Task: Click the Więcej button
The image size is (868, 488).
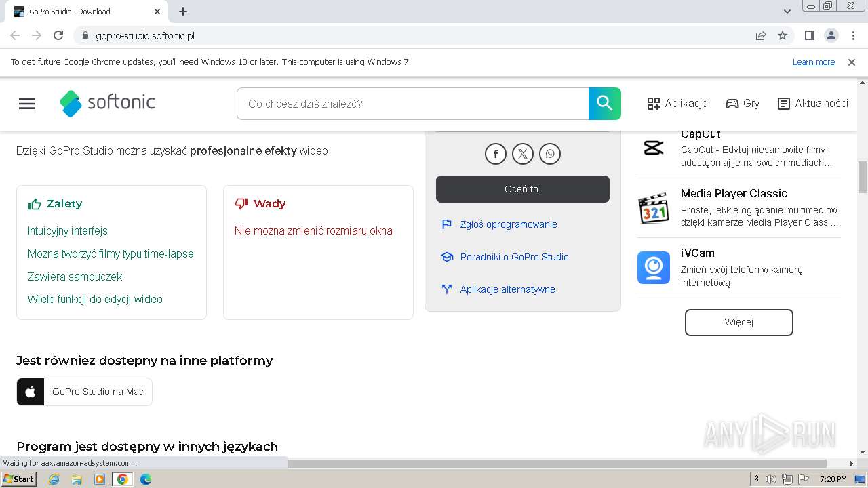Action: (x=739, y=322)
